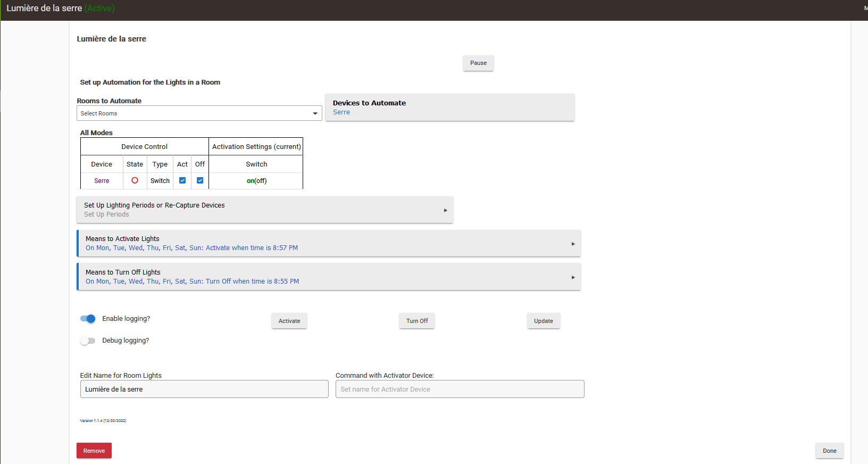
Task: Click the Activate button
Action: 289,321
